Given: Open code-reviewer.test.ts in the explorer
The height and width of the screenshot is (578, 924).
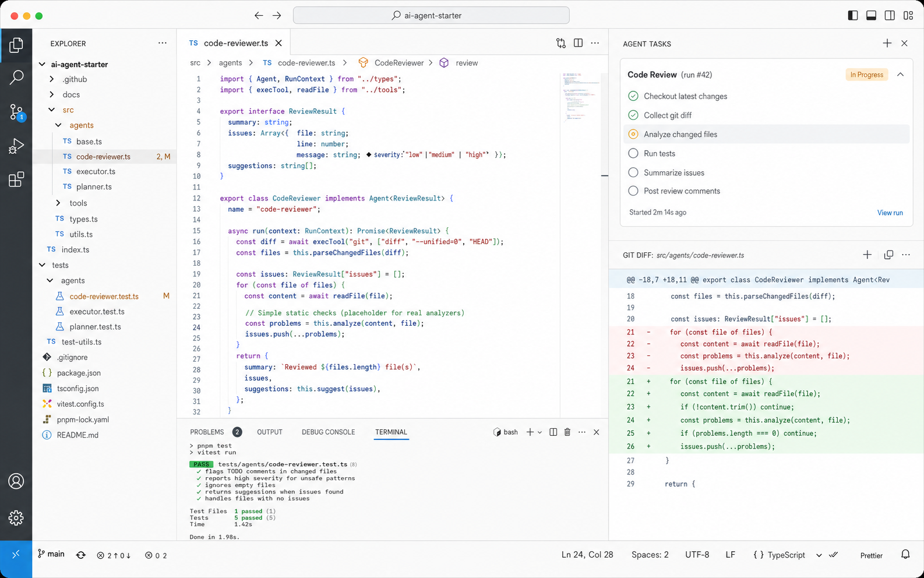Looking at the screenshot, I should pyautogui.click(x=104, y=296).
